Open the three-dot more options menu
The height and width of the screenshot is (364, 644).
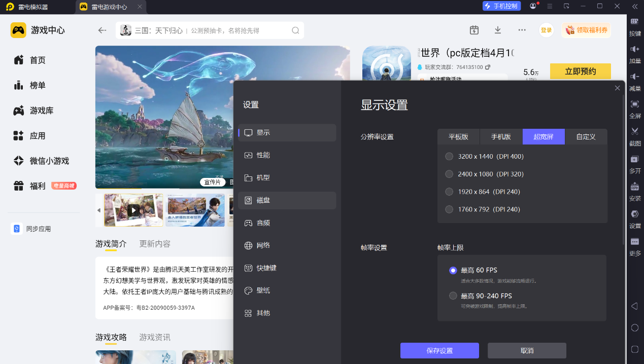pyautogui.click(x=522, y=30)
